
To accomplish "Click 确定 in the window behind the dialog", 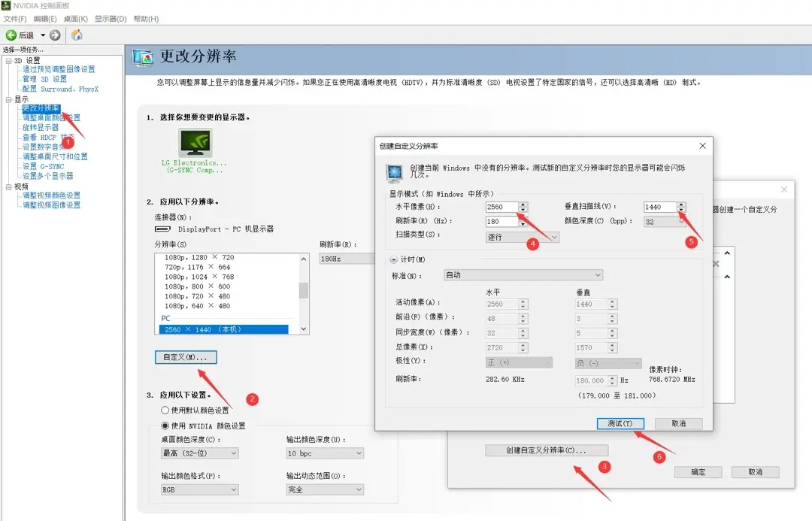I will 698,472.
